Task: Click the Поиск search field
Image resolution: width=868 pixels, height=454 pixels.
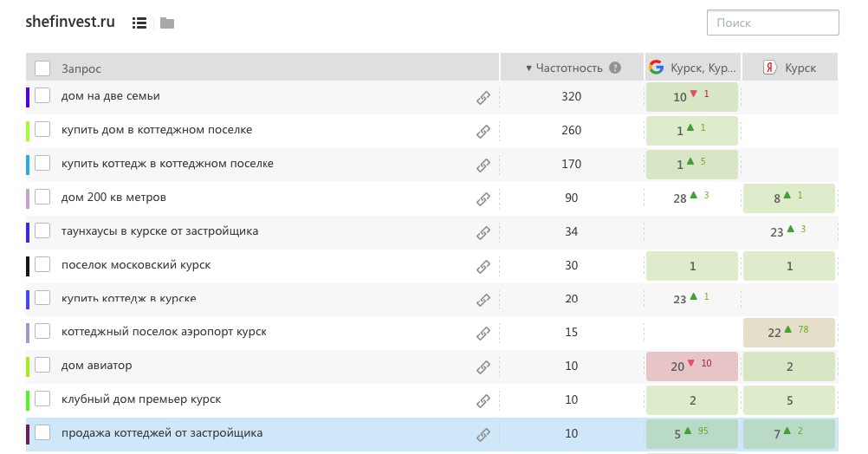Action: (773, 23)
